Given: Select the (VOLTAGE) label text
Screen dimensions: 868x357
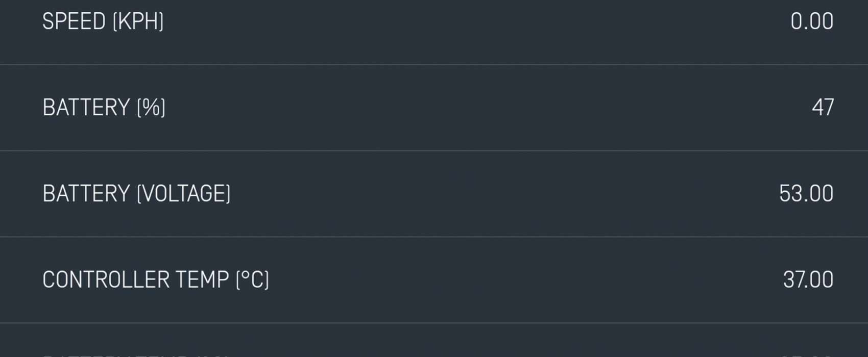Looking at the screenshot, I should point(184,194).
